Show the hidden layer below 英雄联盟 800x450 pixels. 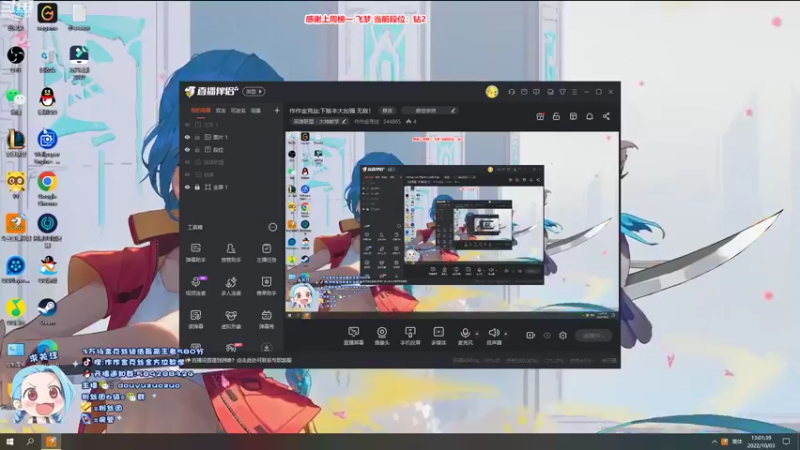point(187,174)
